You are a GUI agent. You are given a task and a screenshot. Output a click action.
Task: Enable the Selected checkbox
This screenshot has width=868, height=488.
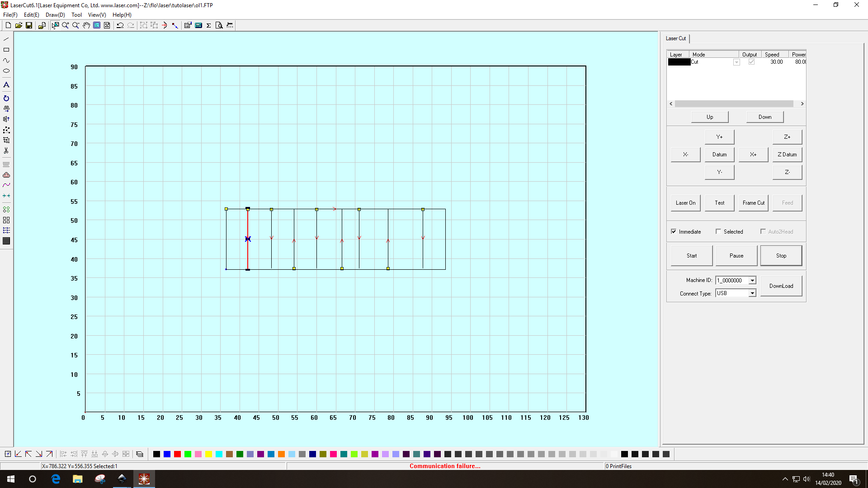click(718, 232)
